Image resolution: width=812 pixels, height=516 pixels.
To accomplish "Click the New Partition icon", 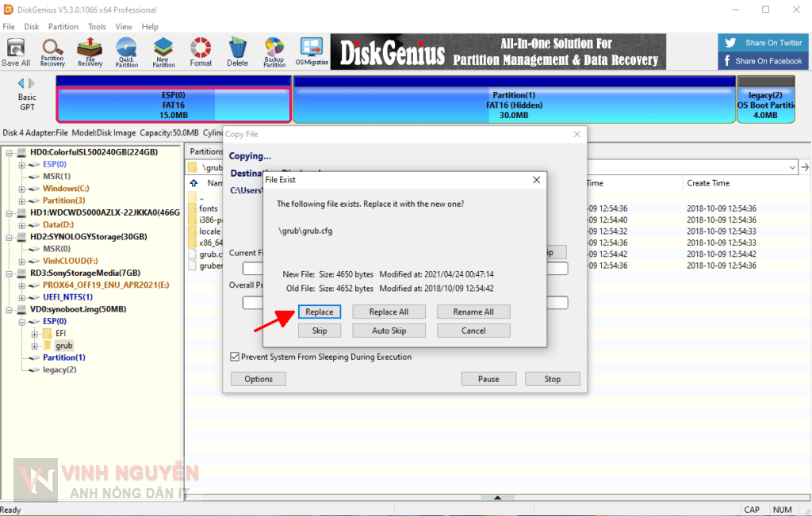I will [x=163, y=52].
